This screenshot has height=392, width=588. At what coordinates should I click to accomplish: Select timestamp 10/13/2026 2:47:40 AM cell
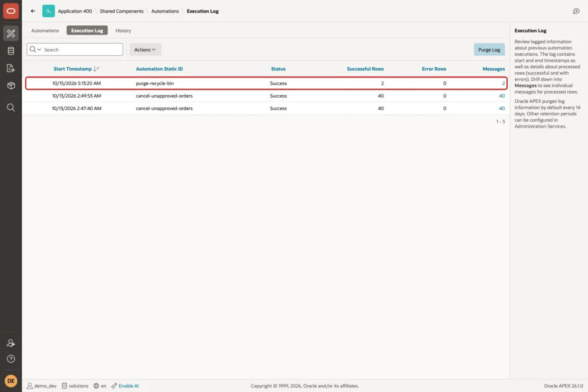76,108
